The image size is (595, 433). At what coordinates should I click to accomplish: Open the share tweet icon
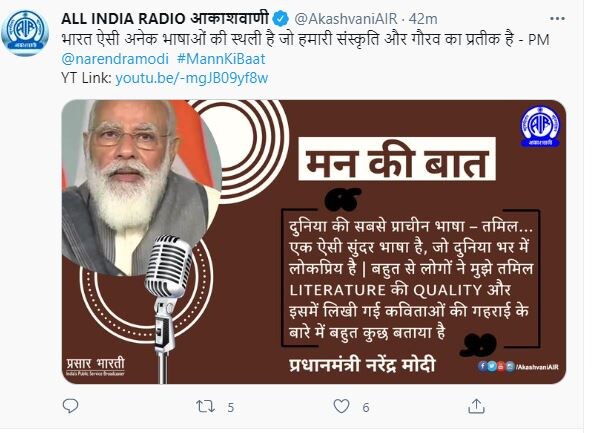point(476,406)
